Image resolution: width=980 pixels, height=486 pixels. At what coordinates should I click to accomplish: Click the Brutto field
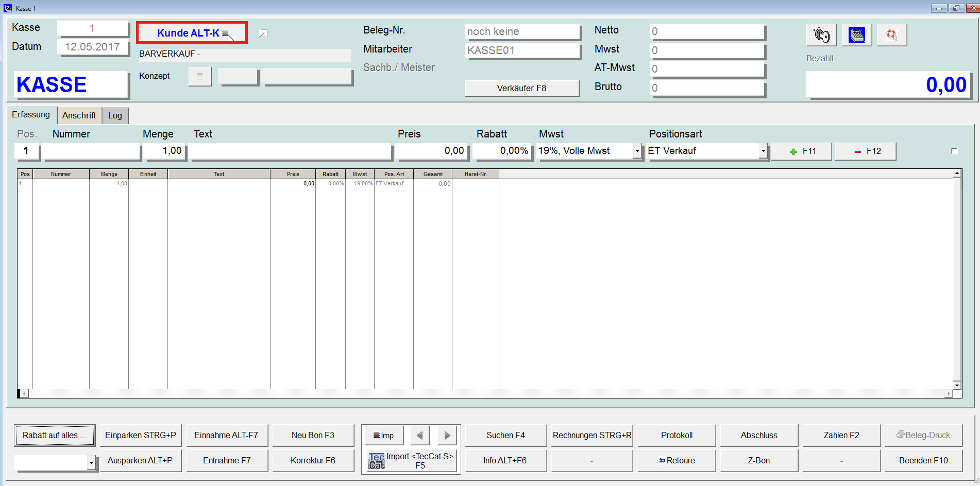[x=707, y=88]
